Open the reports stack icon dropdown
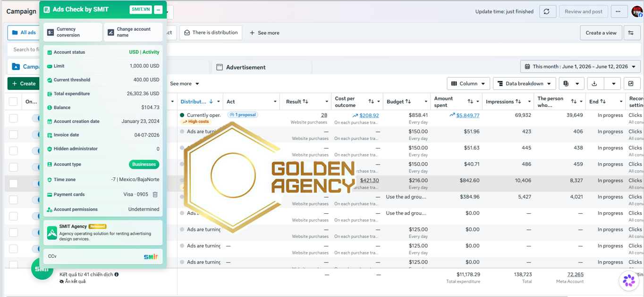The image size is (644, 297). (571, 84)
